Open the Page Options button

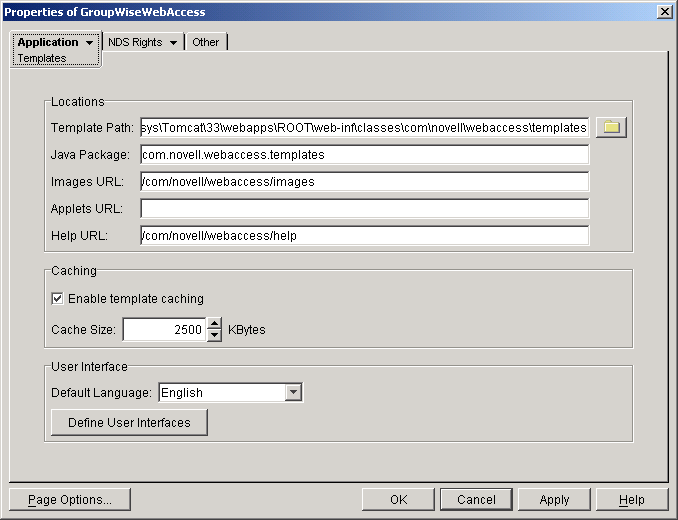click(69, 499)
